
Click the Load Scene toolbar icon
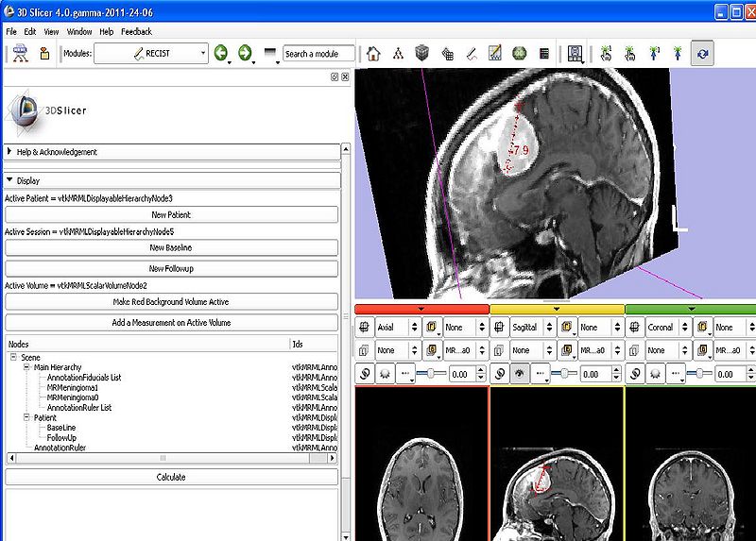click(x=20, y=53)
